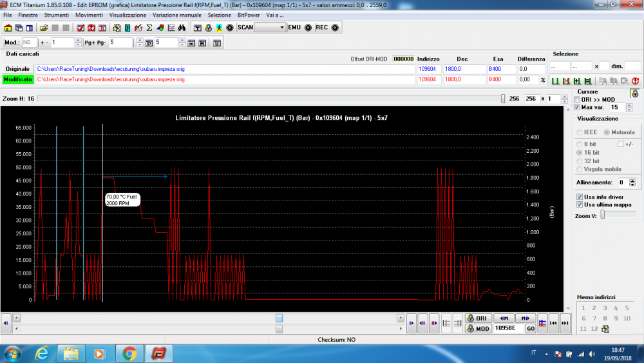Click the lock icon beside Cursore

635,93
